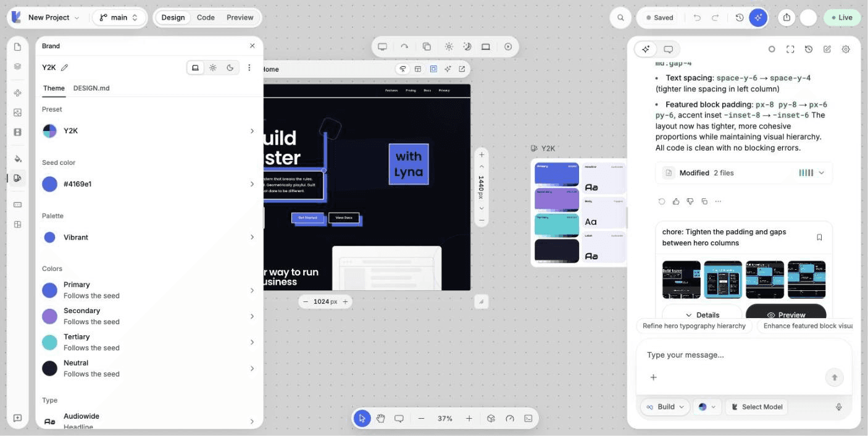Click the search button in top bar
This screenshot has height=436, width=868.
620,17
